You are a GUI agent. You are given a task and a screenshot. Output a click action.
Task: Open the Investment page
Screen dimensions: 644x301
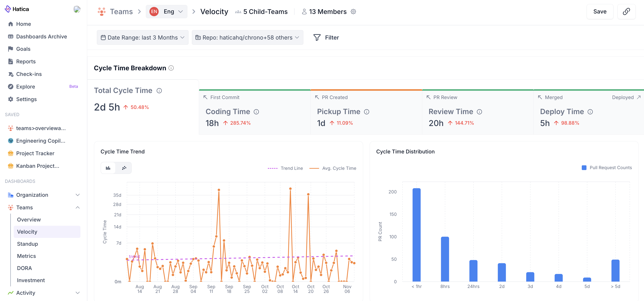tap(31, 280)
